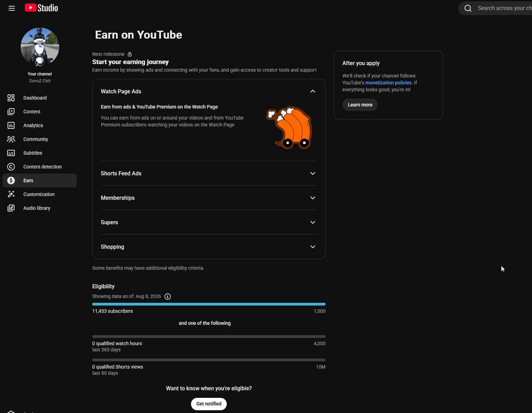Viewport: 532px width, 413px height.
Task: Click the Content video icon
Action: pos(11,112)
